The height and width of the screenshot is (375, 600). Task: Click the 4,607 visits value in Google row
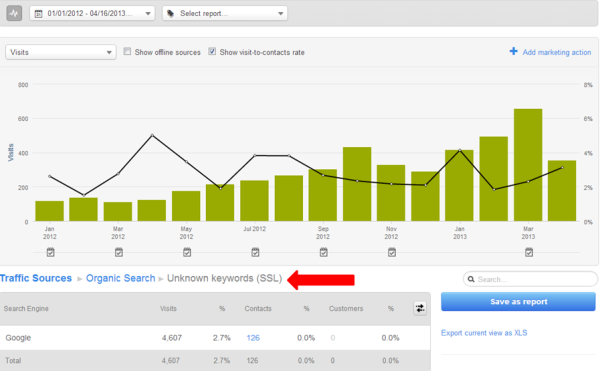coord(172,338)
